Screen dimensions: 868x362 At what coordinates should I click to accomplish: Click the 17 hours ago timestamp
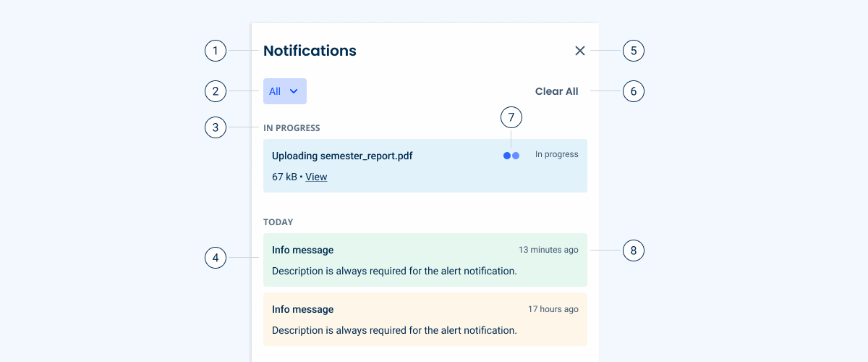(553, 309)
